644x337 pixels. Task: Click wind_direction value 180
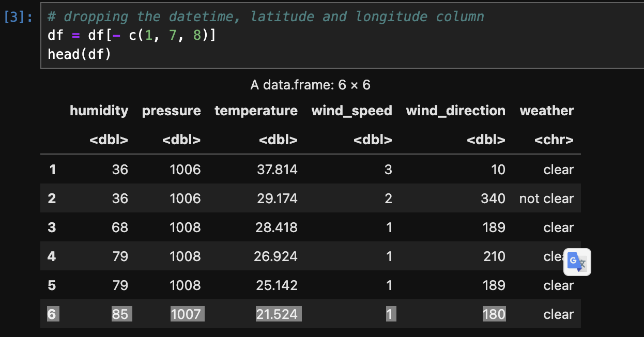click(x=494, y=314)
